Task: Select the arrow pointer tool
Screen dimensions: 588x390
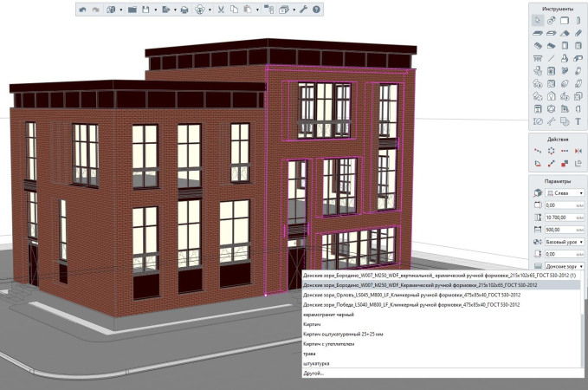Action: pyautogui.click(x=537, y=20)
